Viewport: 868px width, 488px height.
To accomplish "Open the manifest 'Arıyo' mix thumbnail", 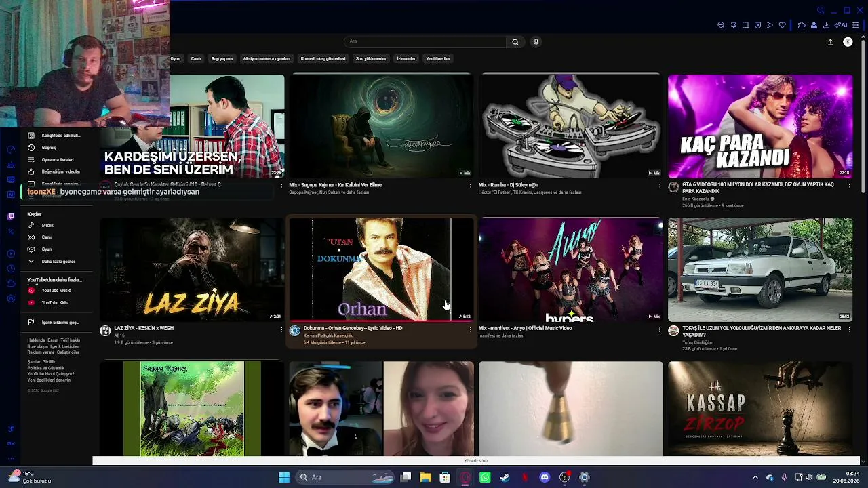I will 570,269.
